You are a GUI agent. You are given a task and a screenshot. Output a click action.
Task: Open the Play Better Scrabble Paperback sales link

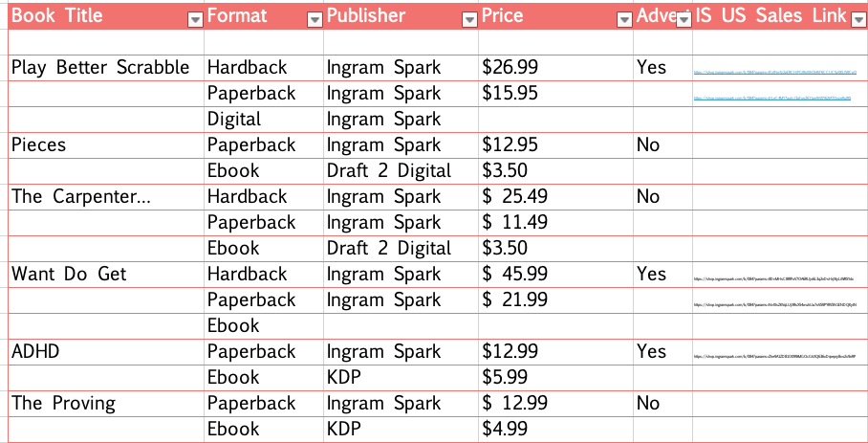(x=772, y=98)
